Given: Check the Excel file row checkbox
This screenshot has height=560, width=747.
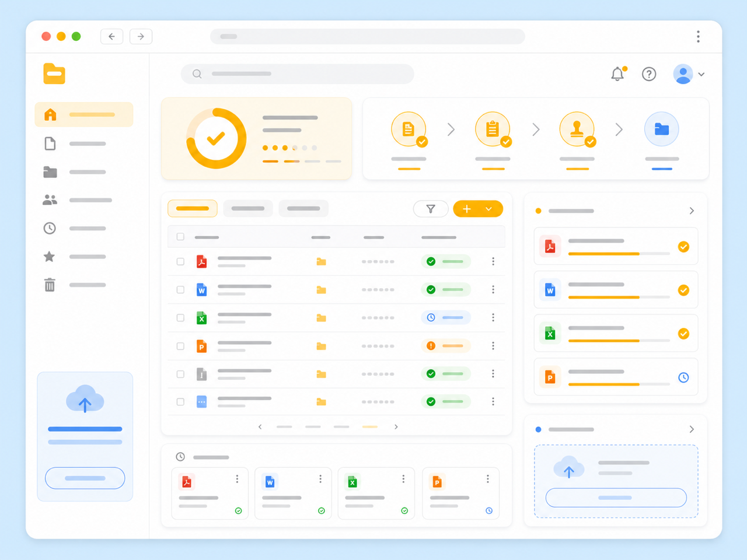Looking at the screenshot, I should coord(180,318).
